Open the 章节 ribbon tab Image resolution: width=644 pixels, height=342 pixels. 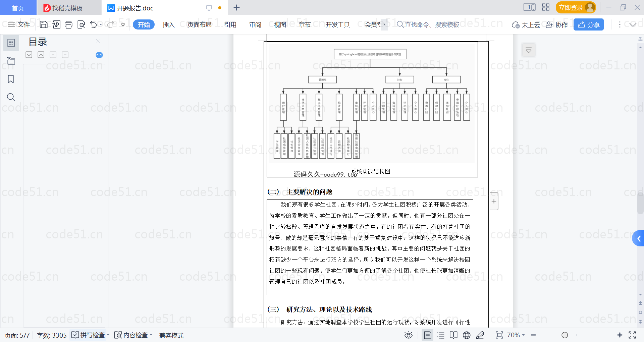305,24
